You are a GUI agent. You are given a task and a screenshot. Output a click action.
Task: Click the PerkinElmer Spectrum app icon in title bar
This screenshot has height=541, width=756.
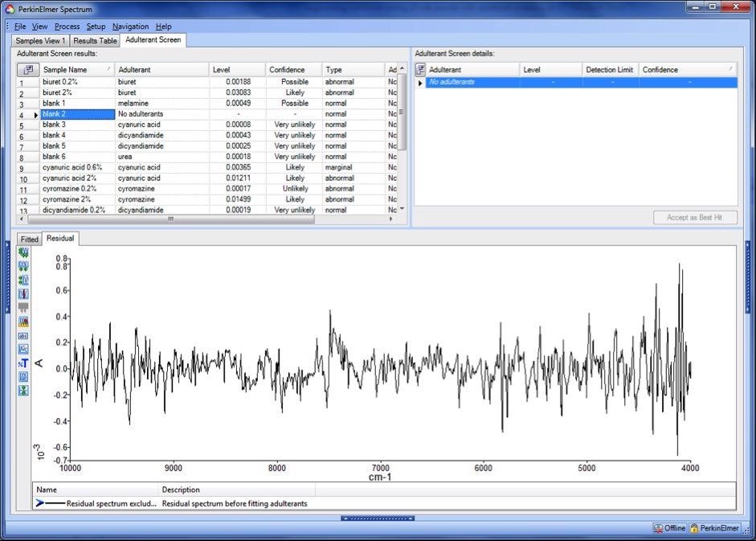point(10,9)
